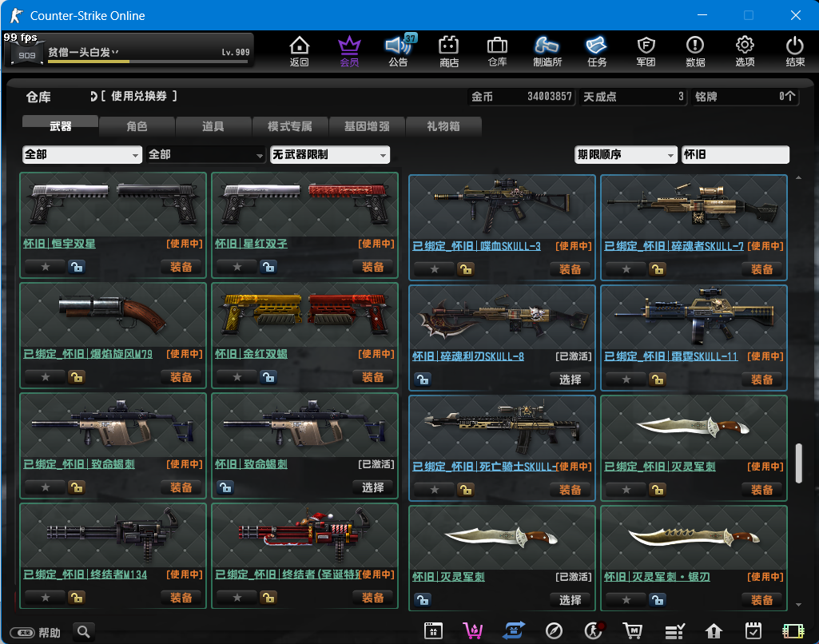Open the 已绑定_怀旧|终结者M134 item name link

click(x=85, y=574)
